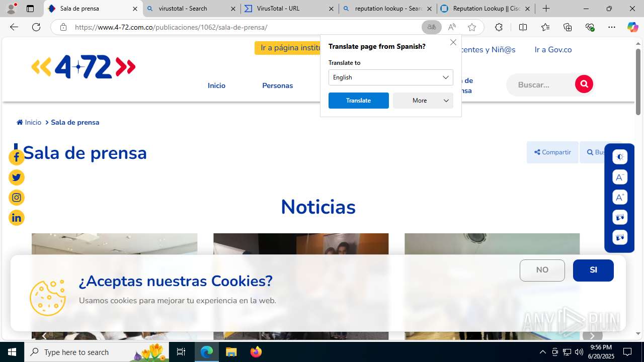Open the Windows Start menu
Screen dimensions: 644x362
12,352
